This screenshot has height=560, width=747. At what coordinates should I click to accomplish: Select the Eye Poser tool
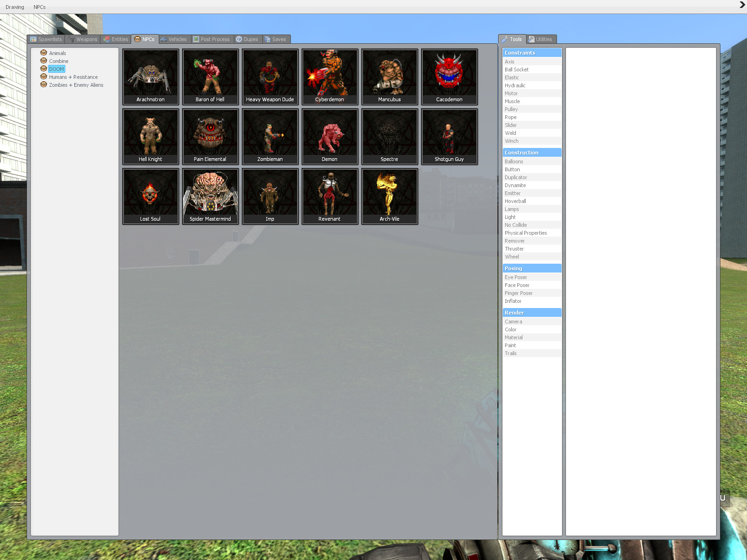(532, 277)
